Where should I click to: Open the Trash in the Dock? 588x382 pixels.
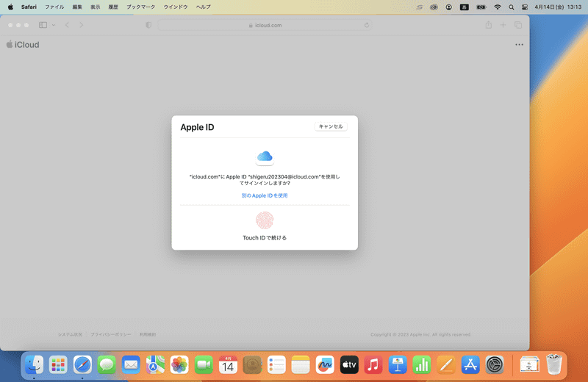554,365
